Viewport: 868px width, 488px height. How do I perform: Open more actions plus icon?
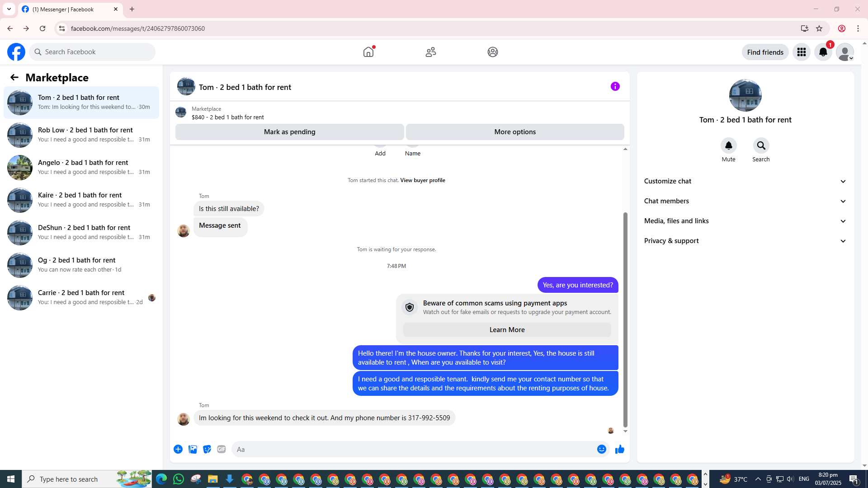[x=178, y=449]
